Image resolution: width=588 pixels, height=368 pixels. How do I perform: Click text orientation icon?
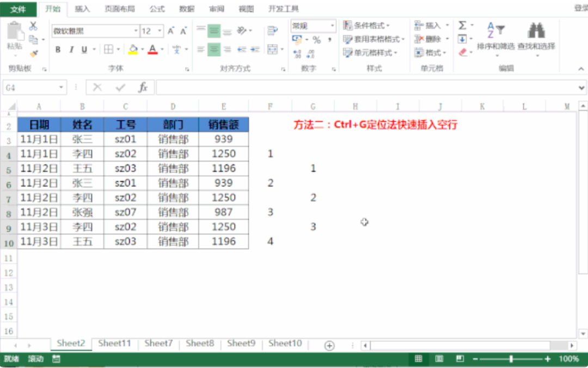(242, 31)
